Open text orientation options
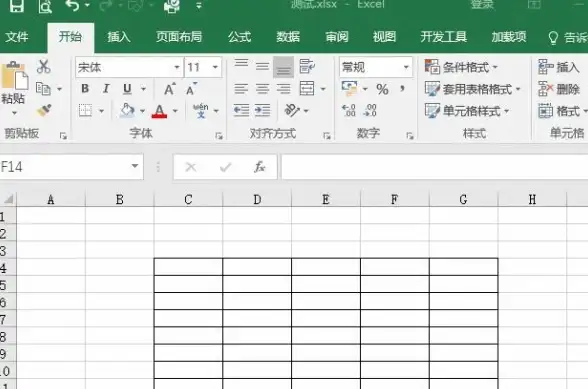The image size is (588, 389). [292, 111]
